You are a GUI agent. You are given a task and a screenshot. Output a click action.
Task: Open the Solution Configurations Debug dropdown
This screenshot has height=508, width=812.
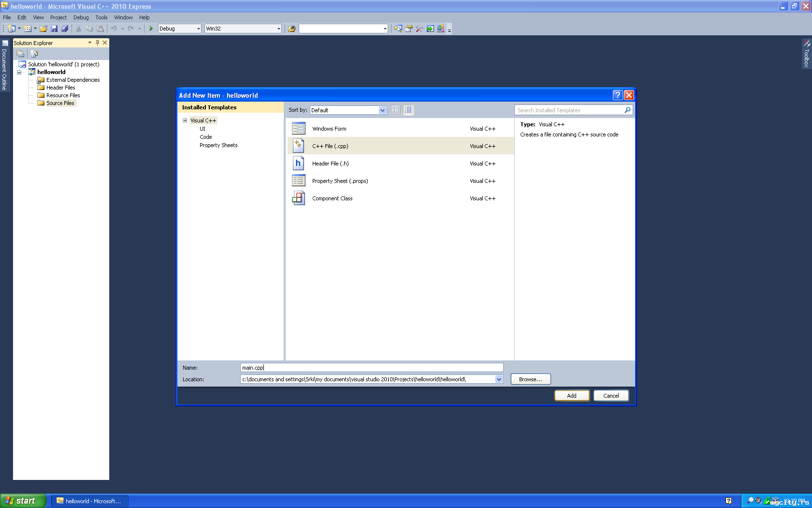198,29
